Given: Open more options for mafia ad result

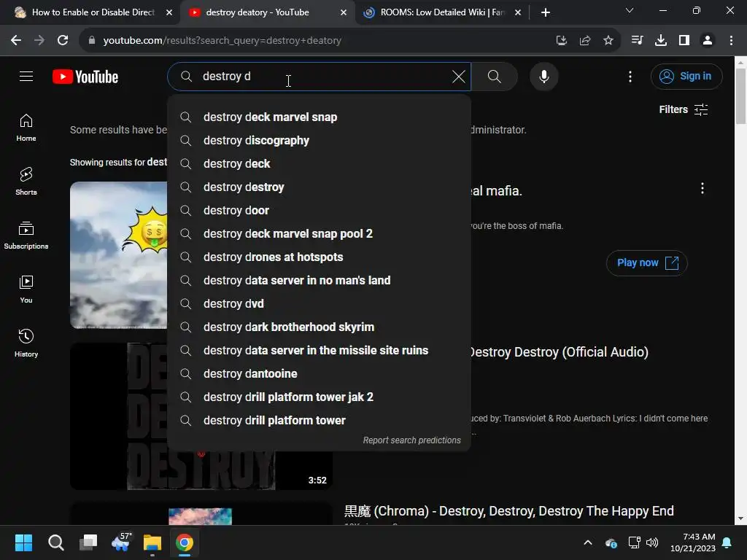Looking at the screenshot, I should tap(703, 188).
